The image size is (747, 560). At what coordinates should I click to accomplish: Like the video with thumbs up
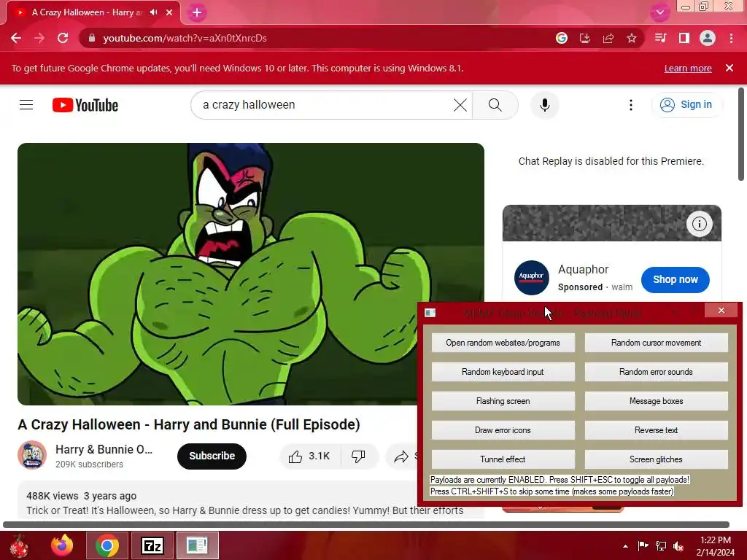(x=309, y=456)
